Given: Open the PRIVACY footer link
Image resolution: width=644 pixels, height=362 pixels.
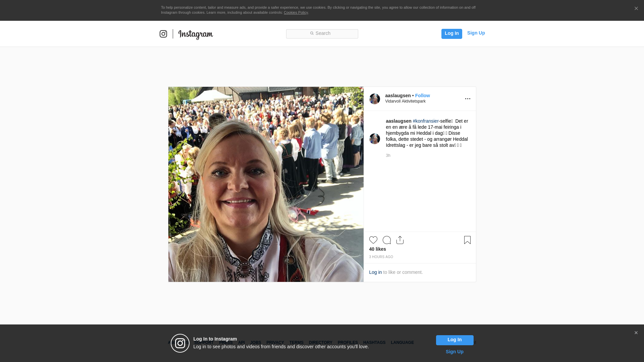Looking at the screenshot, I should click(x=275, y=343).
